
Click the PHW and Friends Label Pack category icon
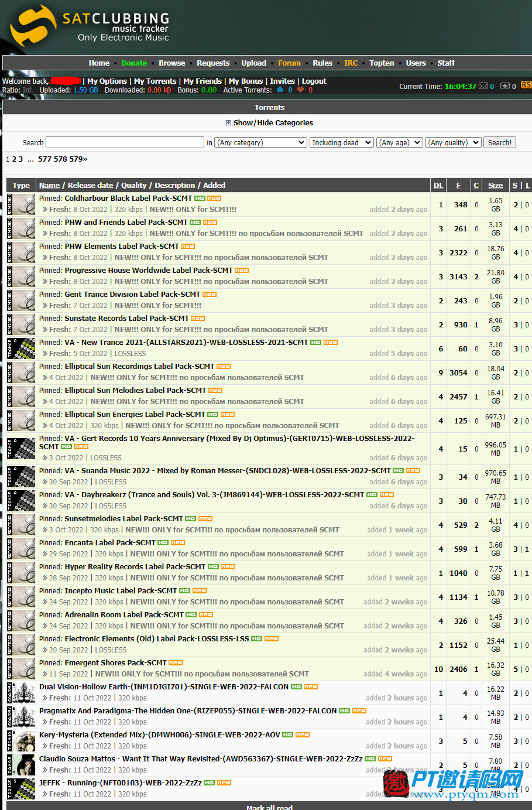pyautogui.click(x=21, y=228)
